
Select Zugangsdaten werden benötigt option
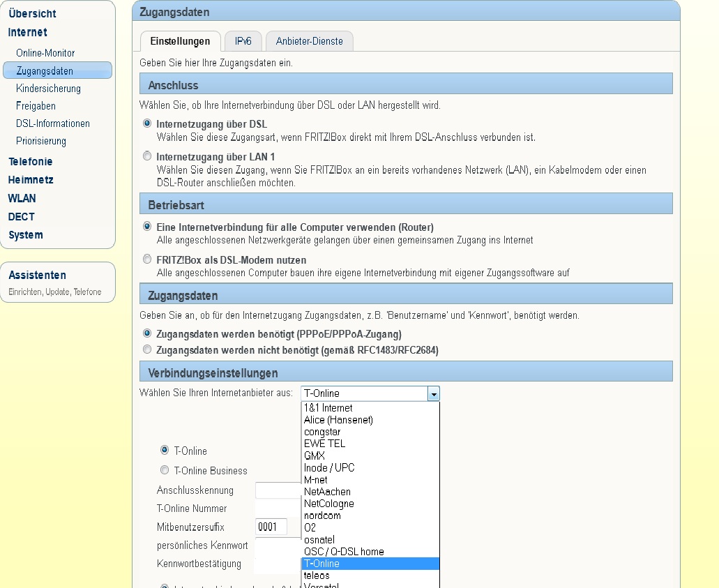click(147, 333)
